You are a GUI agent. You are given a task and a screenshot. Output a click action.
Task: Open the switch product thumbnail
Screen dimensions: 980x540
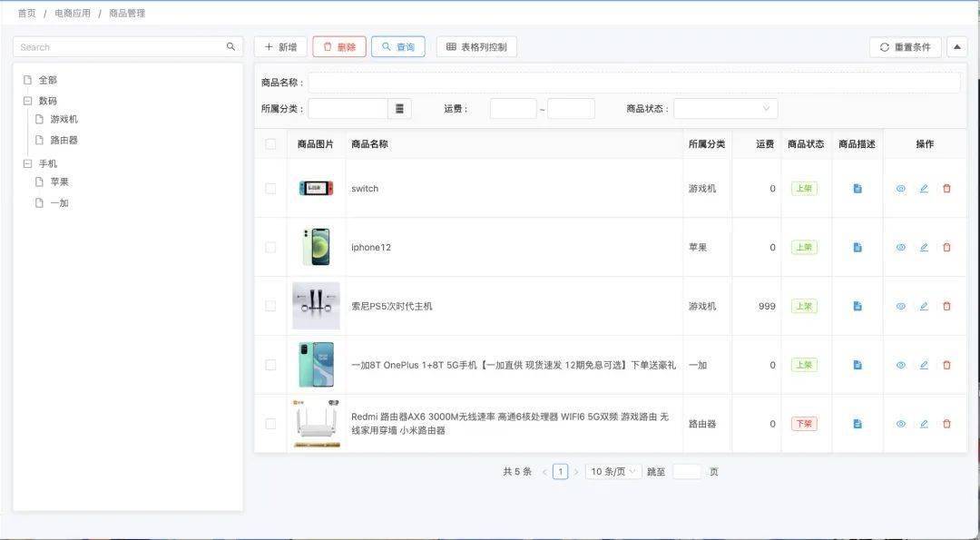coord(317,188)
